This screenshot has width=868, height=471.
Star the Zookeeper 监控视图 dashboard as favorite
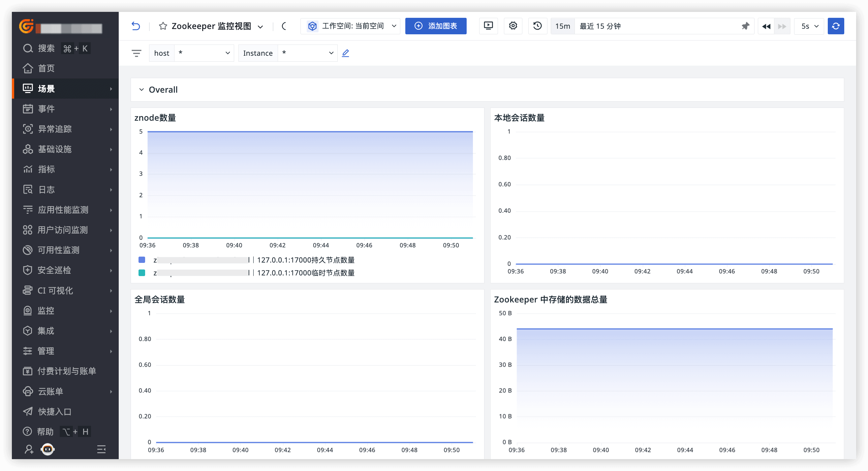pos(163,26)
